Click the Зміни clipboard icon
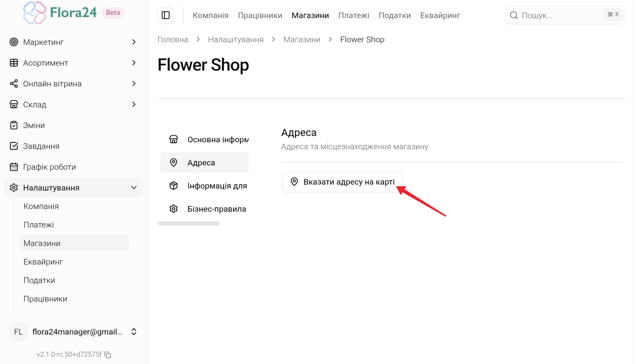Viewport: 635px width, 364px height. (x=14, y=126)
